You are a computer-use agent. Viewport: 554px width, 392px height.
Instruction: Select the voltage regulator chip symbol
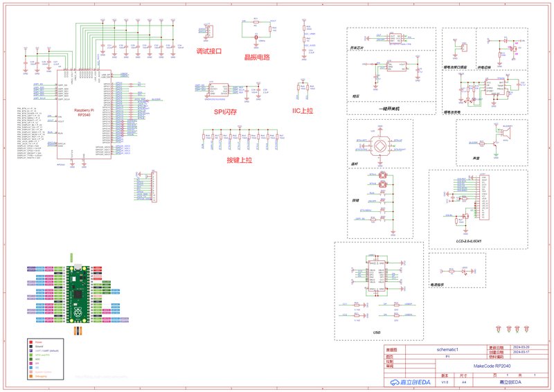397,66
